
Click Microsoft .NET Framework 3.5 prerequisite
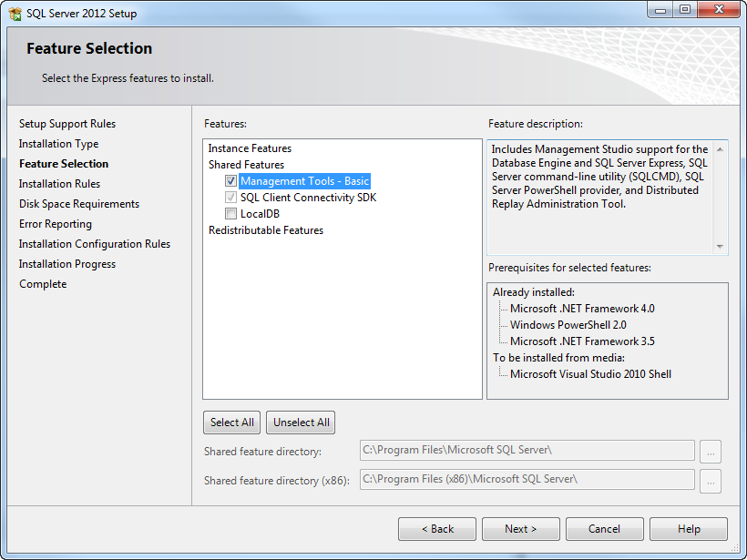click(x=582, y=341)
